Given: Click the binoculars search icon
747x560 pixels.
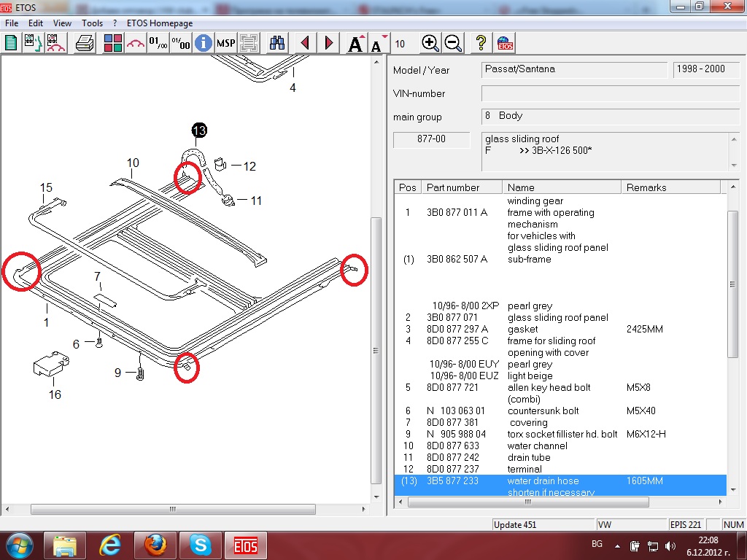Looking at the screenshot, I should point(277,43).
